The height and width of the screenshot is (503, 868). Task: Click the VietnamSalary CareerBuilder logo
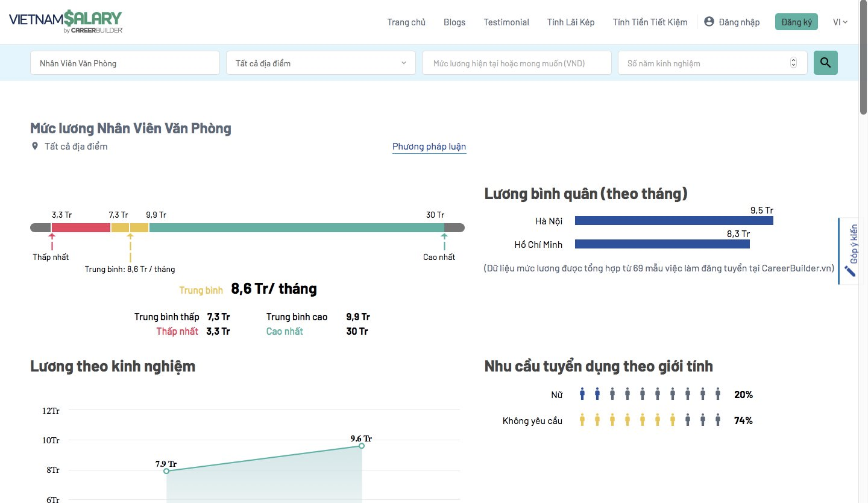66,22
